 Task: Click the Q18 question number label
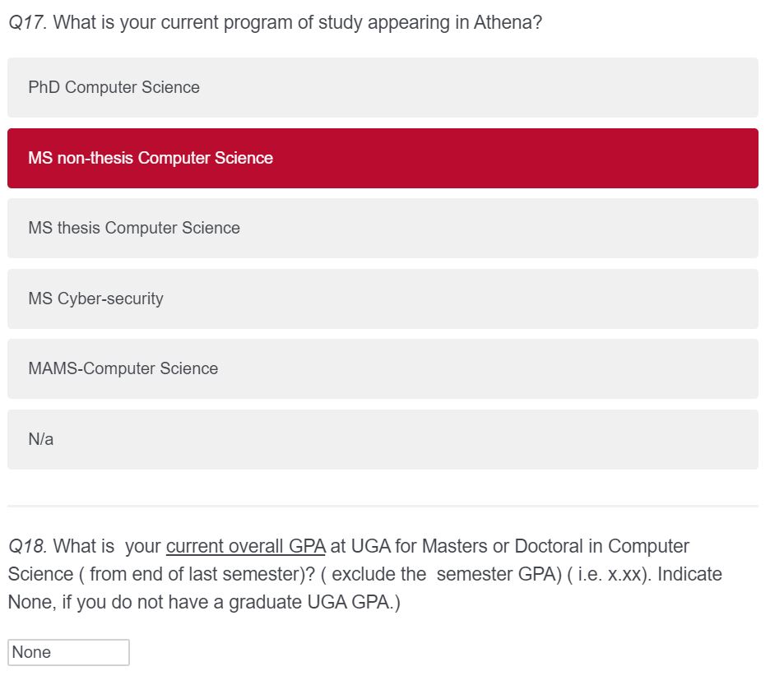click(x=27, y=546)
